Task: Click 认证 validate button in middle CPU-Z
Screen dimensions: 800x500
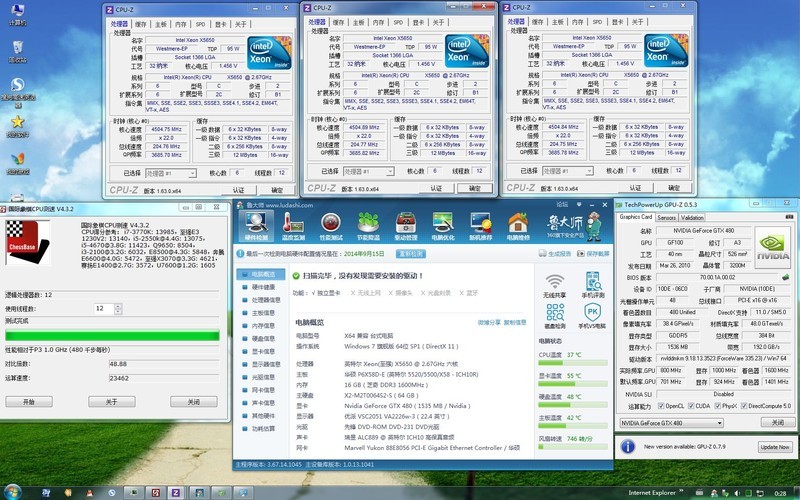Action: coord(436,189)
